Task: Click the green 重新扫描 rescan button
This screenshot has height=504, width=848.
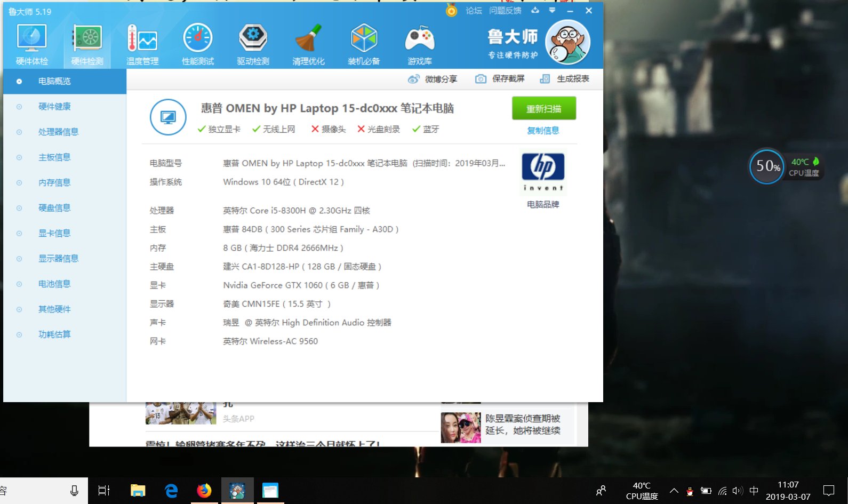Action: point(544,109)
